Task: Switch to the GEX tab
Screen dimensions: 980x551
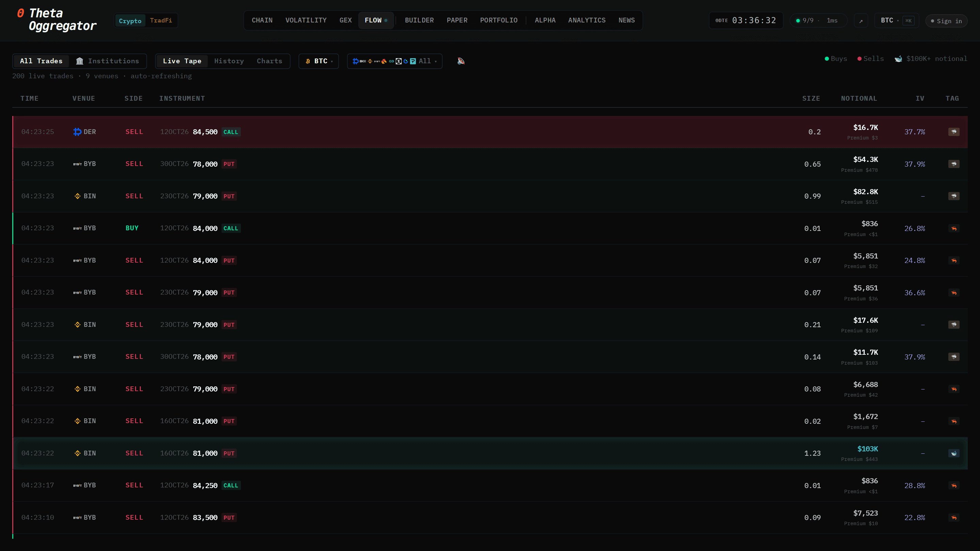Action: (x=345, y=20)
